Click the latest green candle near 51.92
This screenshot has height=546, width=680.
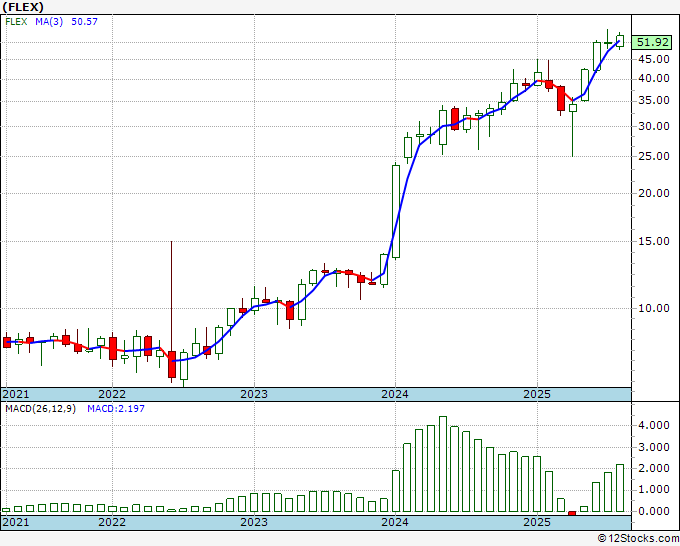pos(620,41)
